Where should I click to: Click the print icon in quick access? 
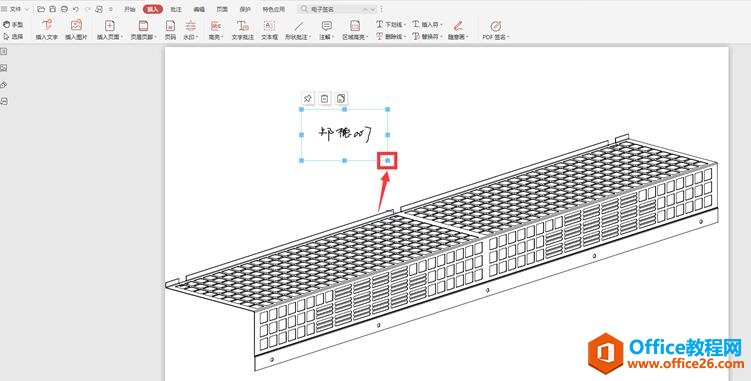(64, 9)
